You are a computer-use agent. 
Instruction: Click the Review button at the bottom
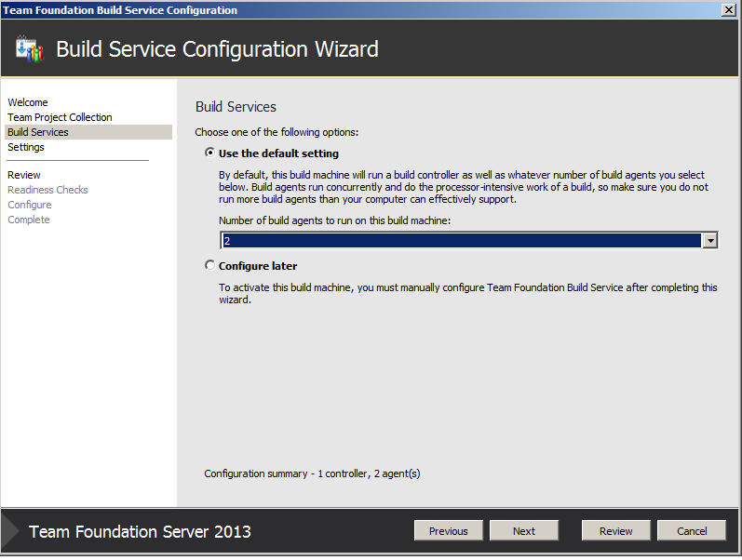[x=616, y=531]
